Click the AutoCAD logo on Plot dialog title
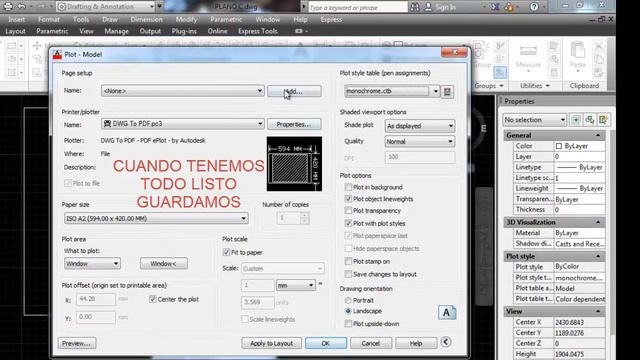Screen dimensions: 640x360 (58, 54)
